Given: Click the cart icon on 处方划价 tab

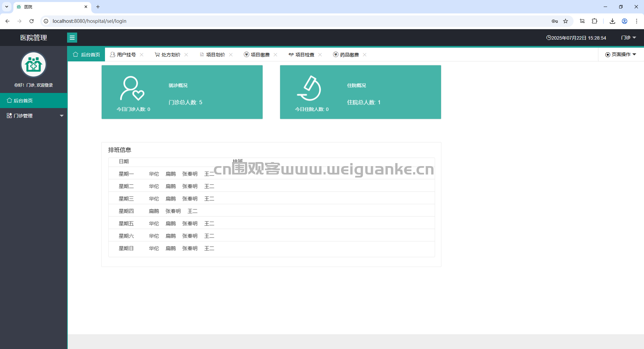Looking at the screenshot, I should coord(157,54).
